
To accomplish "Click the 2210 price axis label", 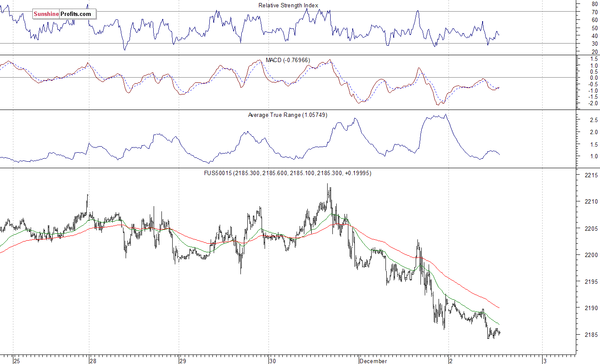I will [x=592, y=202].
